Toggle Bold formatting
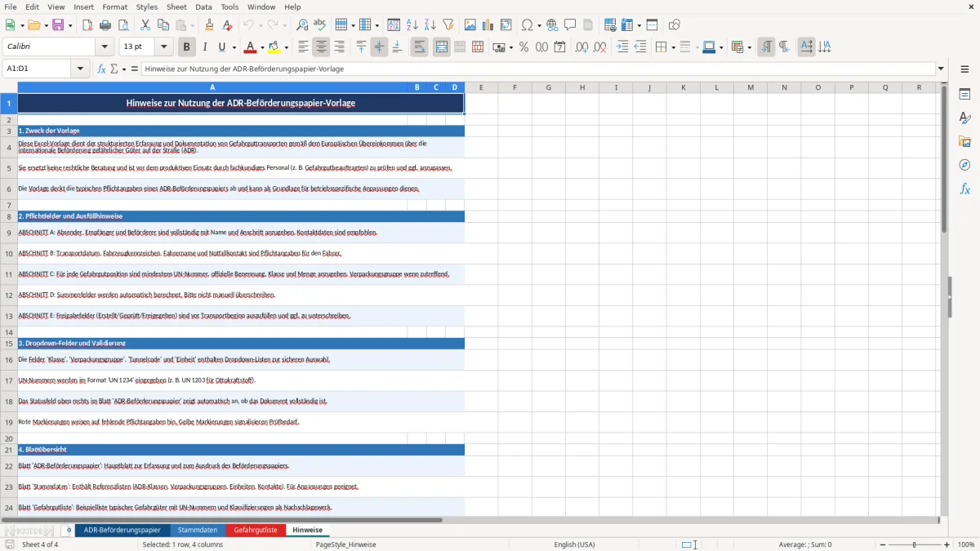Screen dimensions: 980x551 [x=186, y=47]
